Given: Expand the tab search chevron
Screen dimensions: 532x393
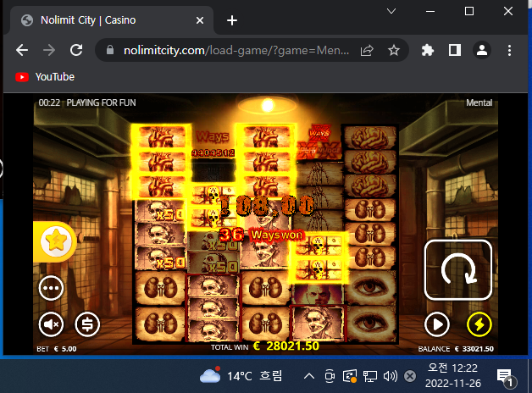Looking at the screenshot, I should [391, 11].
